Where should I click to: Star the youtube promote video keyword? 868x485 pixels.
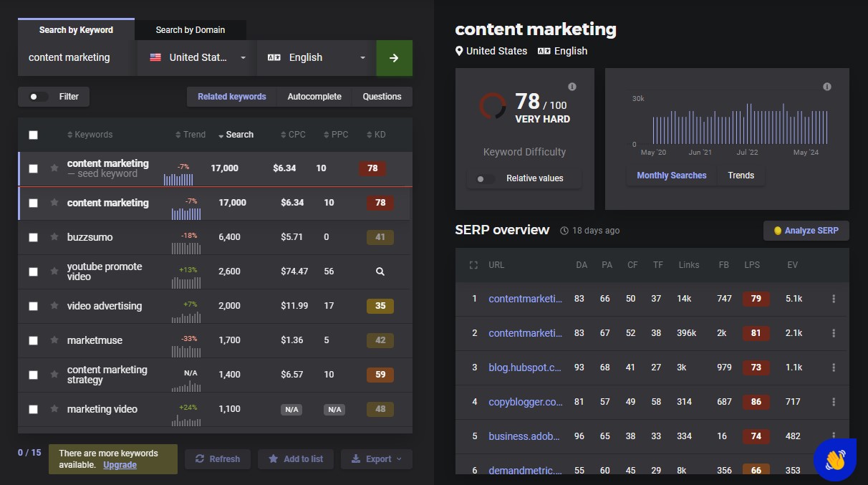54,272
